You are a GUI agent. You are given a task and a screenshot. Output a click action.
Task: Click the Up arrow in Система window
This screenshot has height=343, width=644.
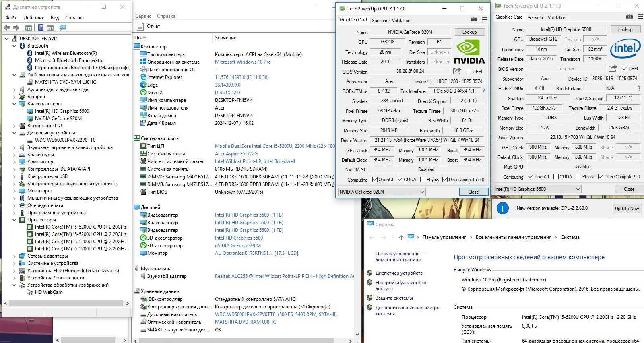coord(401,238)
